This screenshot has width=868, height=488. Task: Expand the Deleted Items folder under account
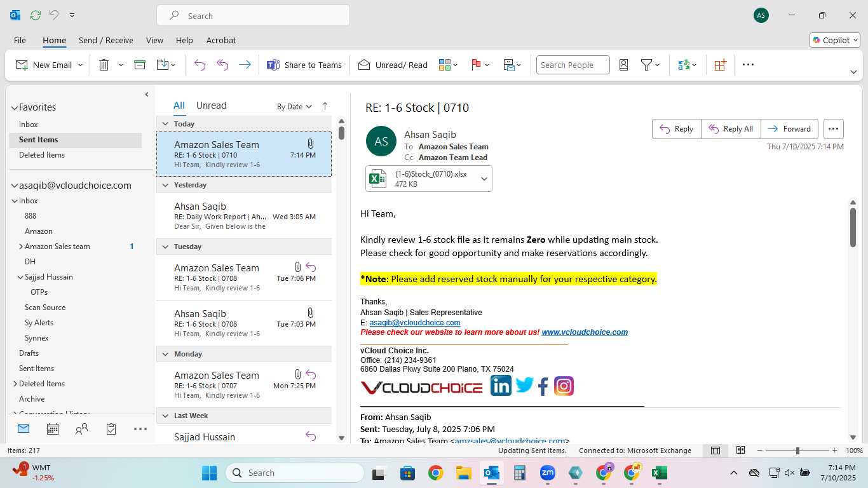tap(15, 384)
